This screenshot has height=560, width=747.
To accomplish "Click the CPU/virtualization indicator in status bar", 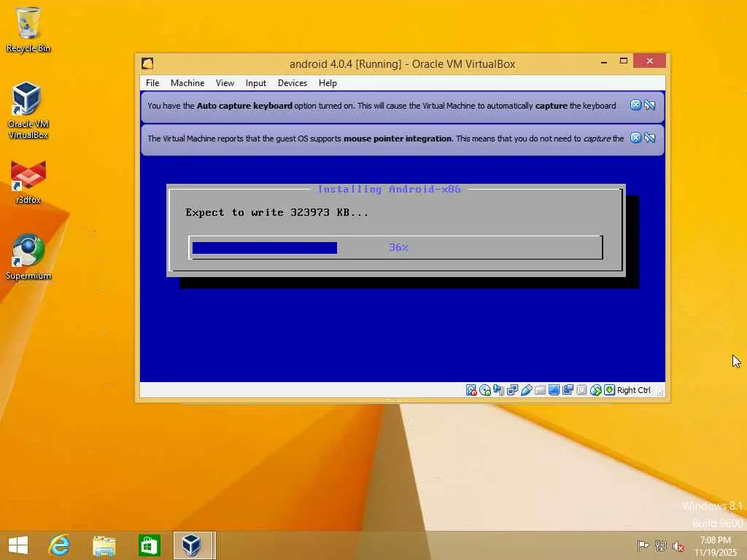I will 581,391.
